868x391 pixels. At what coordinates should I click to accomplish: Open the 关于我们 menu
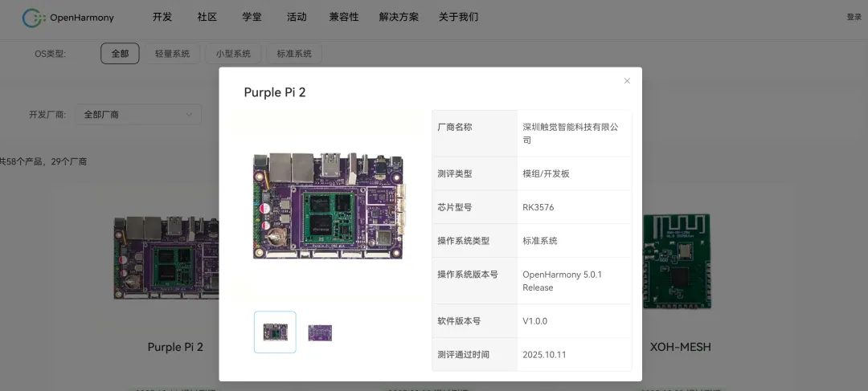point(458,17)
